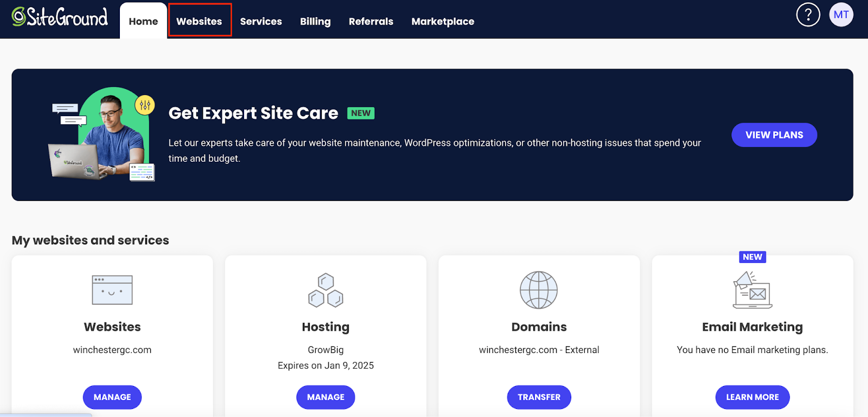Image resolution: width=868 pixels, height=417 pixels.
Task: Click the Get Expert Site Care heading
Action: tap(253, 113)
